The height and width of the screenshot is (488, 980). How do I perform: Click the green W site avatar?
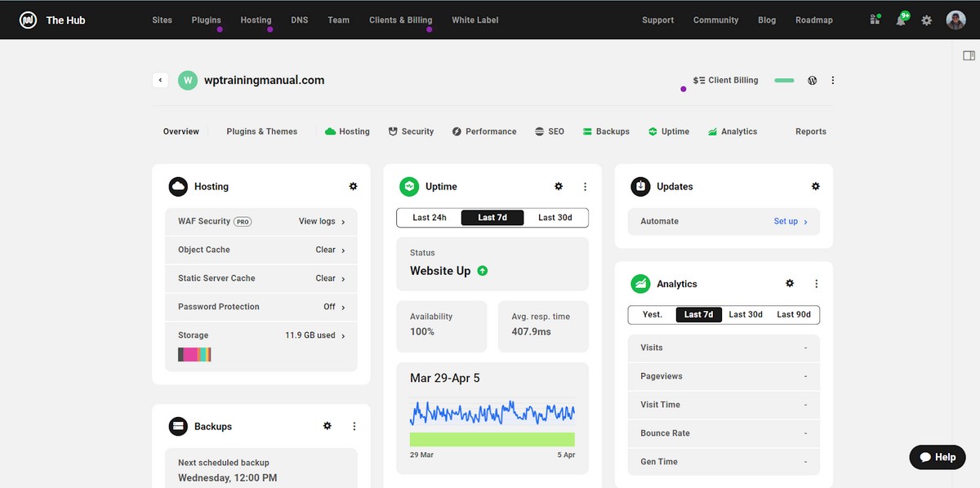point(188,80)
